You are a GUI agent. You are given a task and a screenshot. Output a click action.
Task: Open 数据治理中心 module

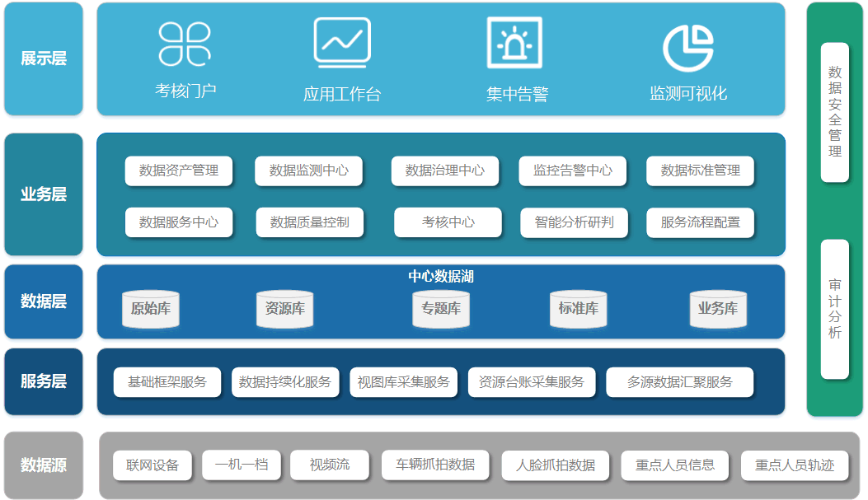[x=444, y=171]
